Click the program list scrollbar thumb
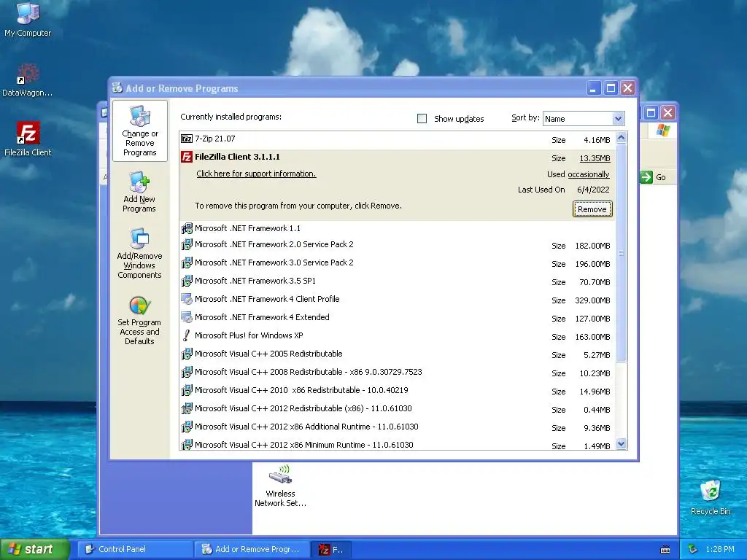Screen dimensions: 747x560 (x=621, y=252)
